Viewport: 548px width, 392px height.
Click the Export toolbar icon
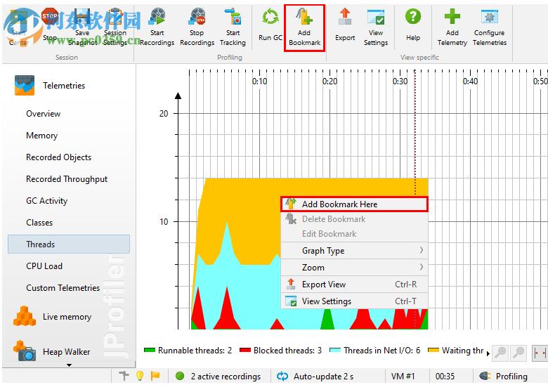pos(345,16)
